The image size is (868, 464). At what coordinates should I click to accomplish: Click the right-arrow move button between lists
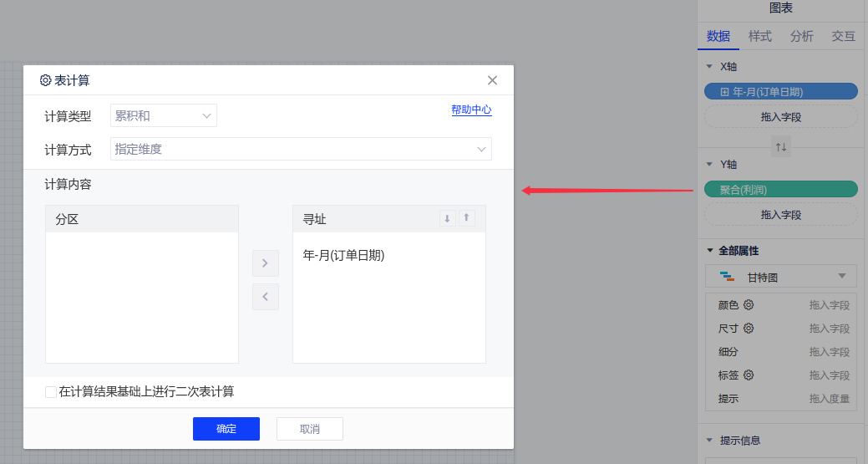click(x=265, y=263)
